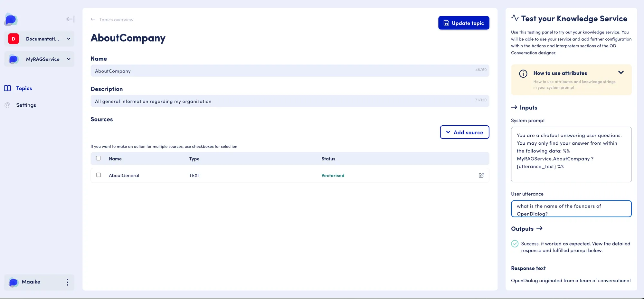
Task: Click the TEXT type cell
Action: (x=195, y=176)
